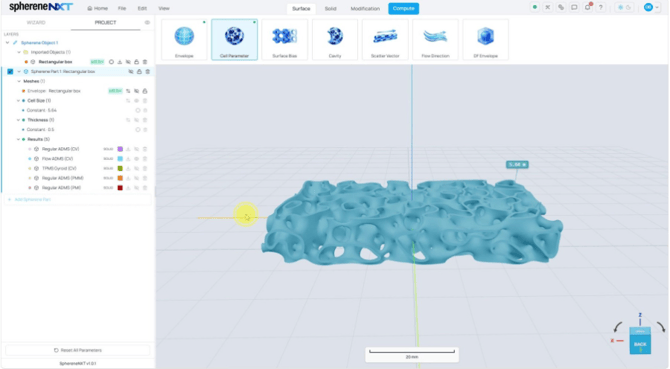Collapse the Spherene Object 1 tree
Screen dimensions: 670x369
click(7, 43)
